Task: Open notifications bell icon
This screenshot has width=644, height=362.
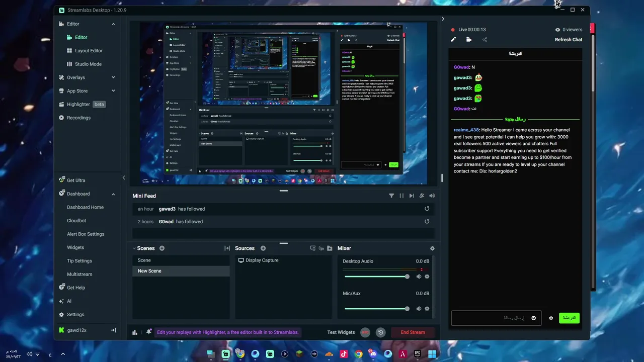Action: point(149,332)
